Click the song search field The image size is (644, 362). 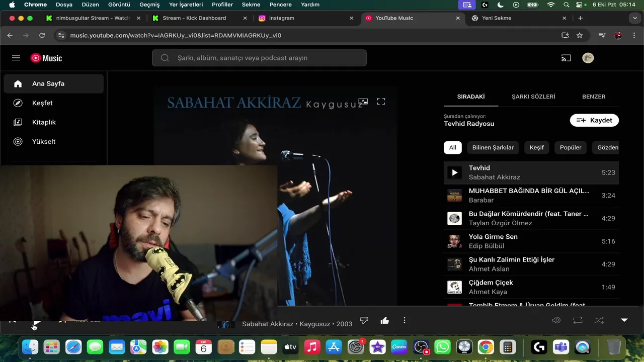259,58
